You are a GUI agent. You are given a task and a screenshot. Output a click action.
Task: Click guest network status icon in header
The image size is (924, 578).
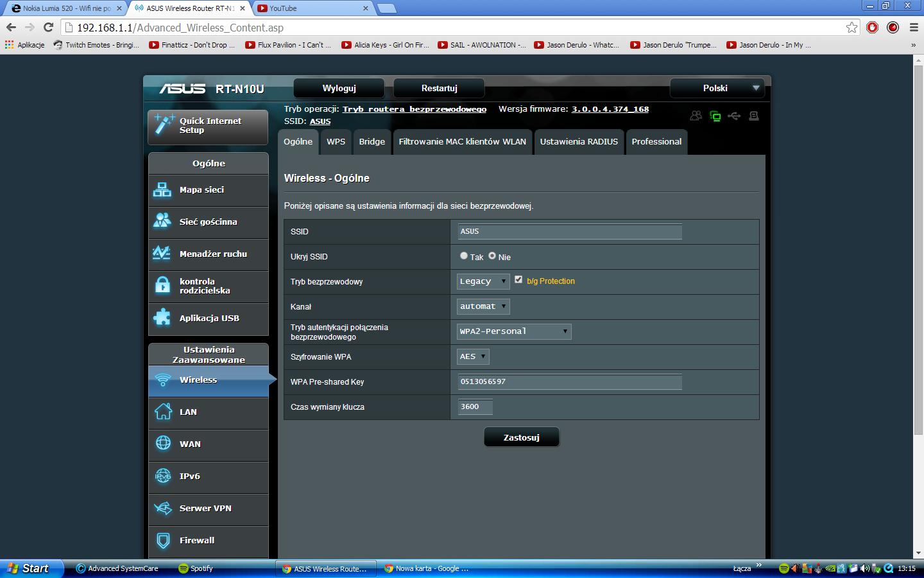click(x=696, y=116)
